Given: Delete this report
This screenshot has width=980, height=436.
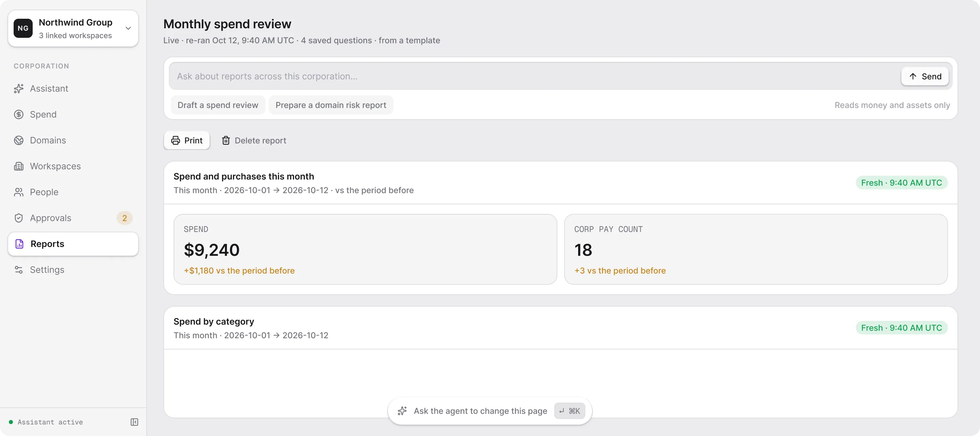Looking at the screenshot, I should (254, 141).
